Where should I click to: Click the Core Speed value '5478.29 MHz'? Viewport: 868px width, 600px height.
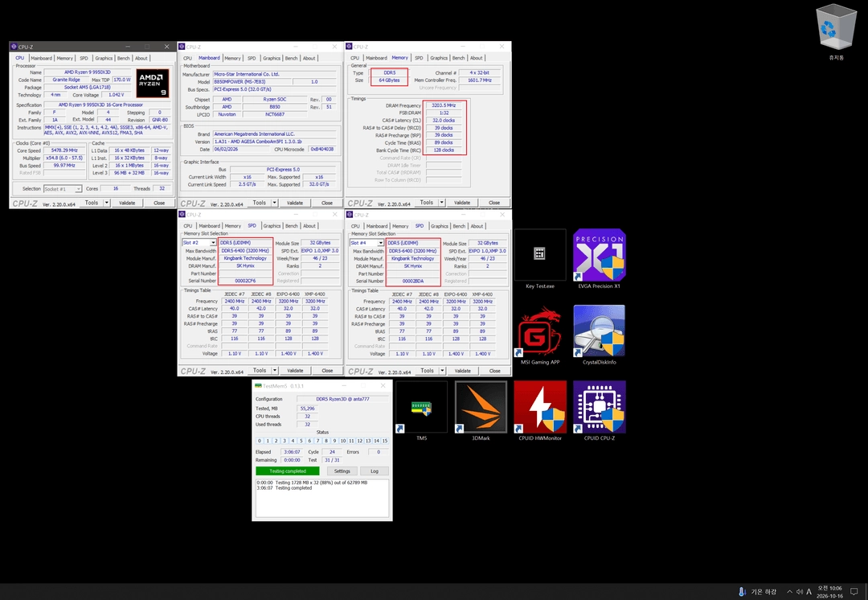coord(64,150)
